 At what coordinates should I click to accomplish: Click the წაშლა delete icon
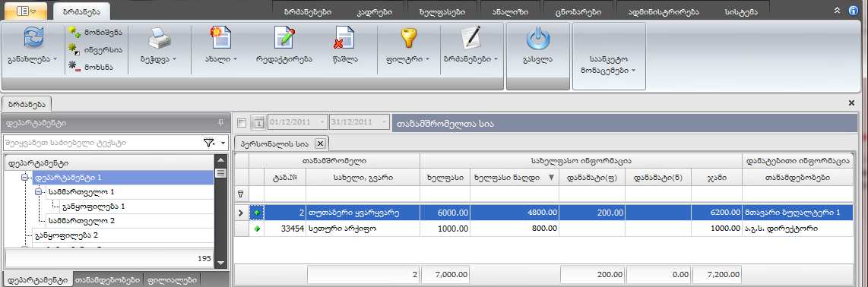[x=339, y=39]
